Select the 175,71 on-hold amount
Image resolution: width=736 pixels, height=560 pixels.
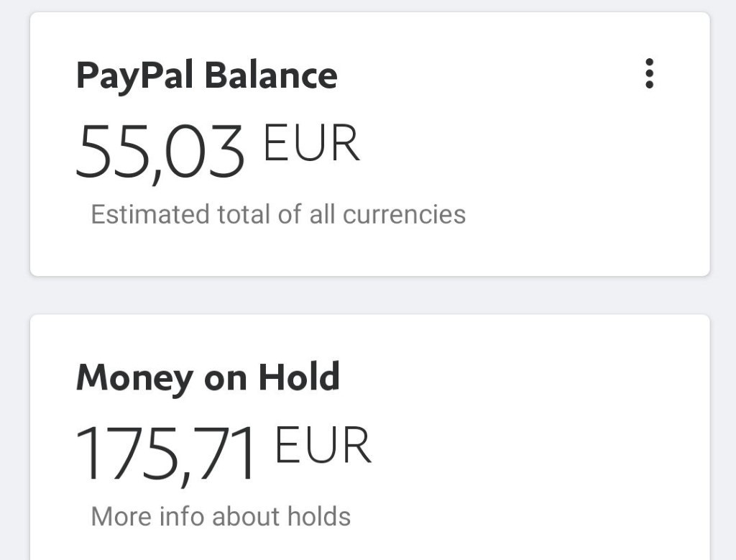(166, 453)
